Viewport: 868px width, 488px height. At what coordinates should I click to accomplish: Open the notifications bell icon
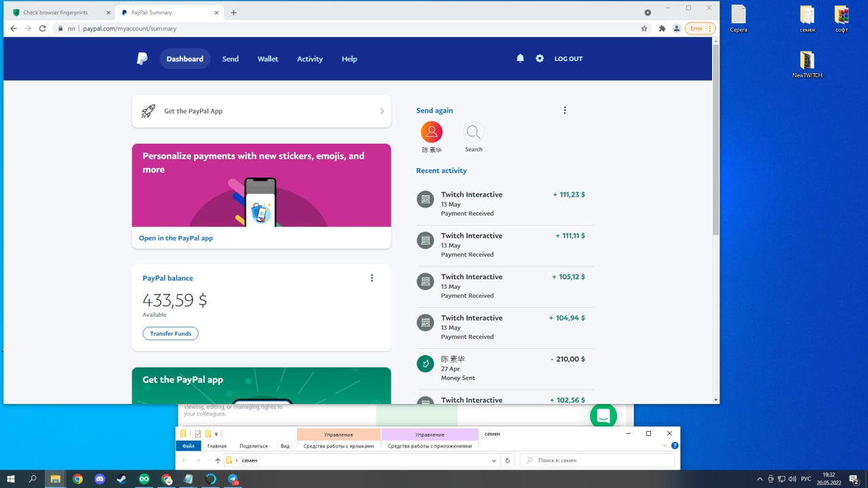[520, 59]
